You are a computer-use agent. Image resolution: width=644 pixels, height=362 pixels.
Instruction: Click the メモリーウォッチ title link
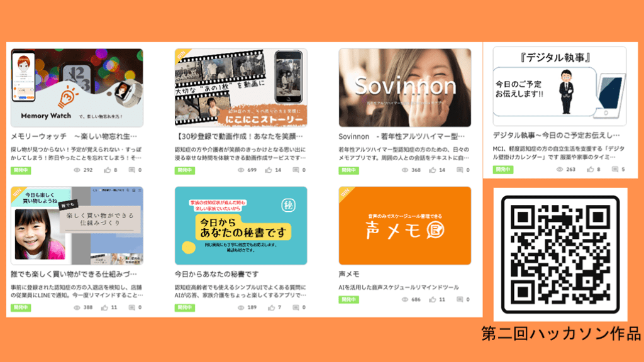click(x=74, y=136)
